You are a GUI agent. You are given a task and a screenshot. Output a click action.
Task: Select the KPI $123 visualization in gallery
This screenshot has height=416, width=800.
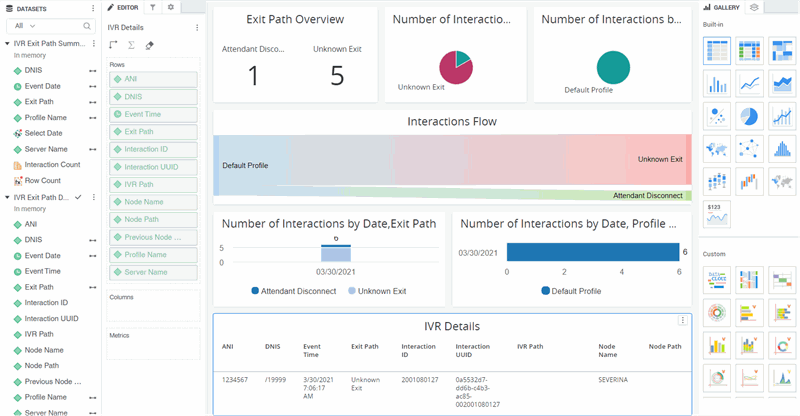716,214
